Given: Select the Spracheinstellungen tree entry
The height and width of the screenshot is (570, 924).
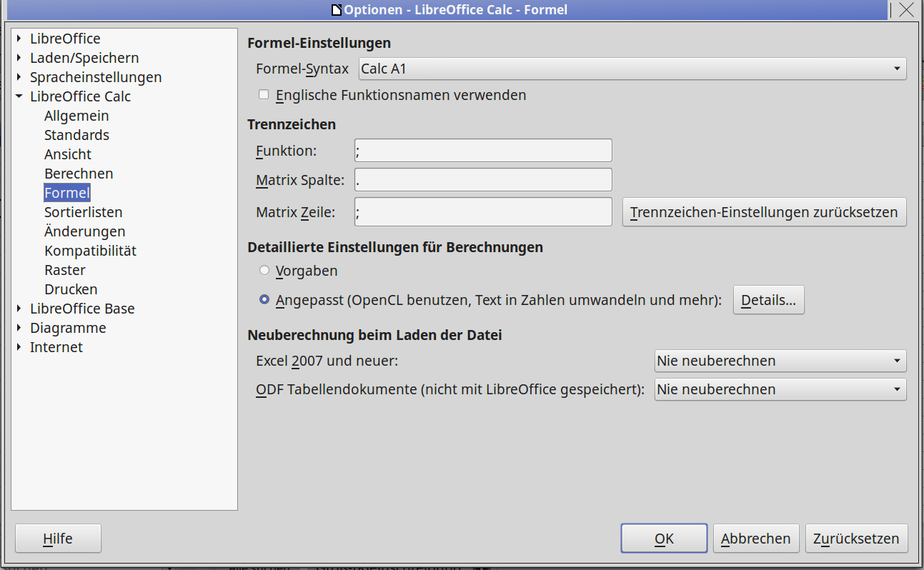Looking at the screenshot, I should coord(96,77).
